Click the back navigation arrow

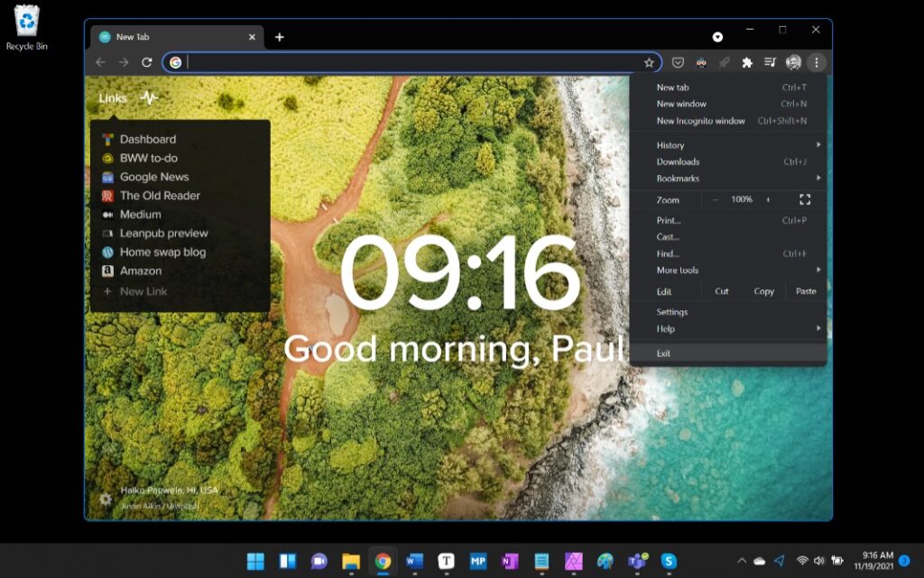click(100, 62)
